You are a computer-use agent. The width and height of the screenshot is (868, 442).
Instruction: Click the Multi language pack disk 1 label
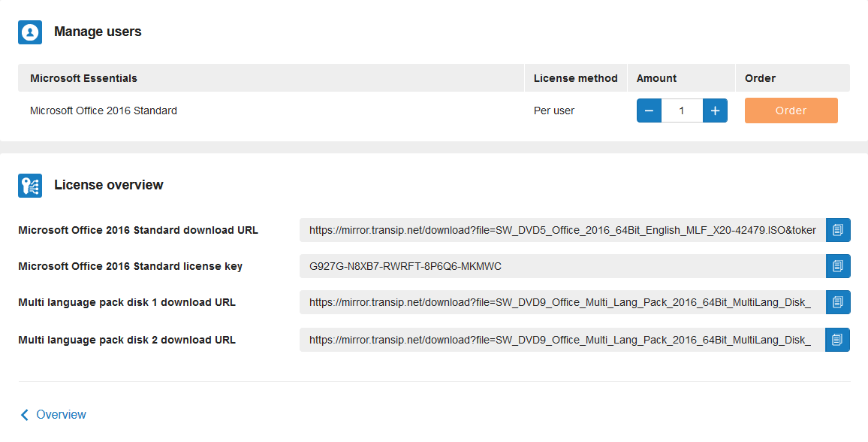(x=127, y=302)
